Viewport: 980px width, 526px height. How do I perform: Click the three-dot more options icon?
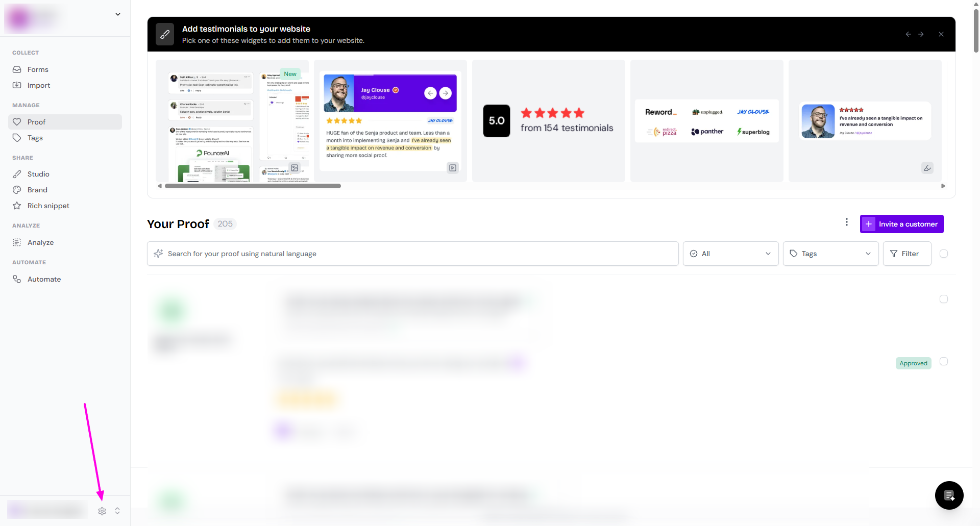pos(846,222)
